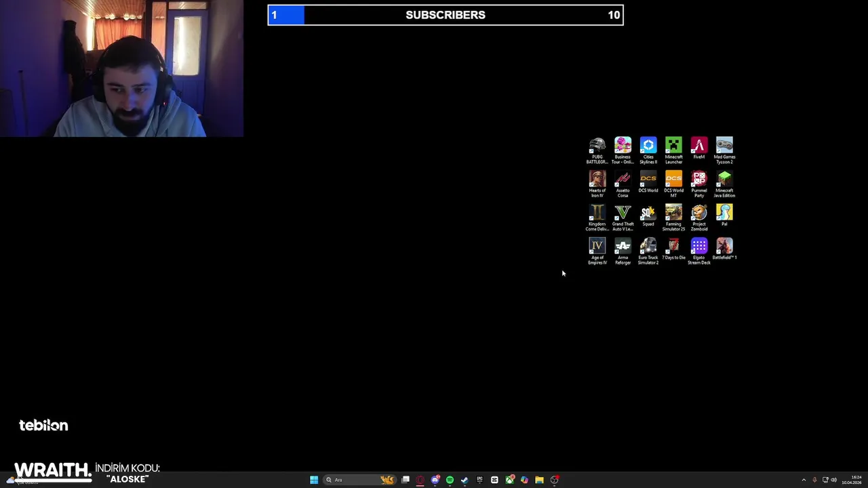Open the Xbox app in taskbar
868x488 pixels.
509,480
